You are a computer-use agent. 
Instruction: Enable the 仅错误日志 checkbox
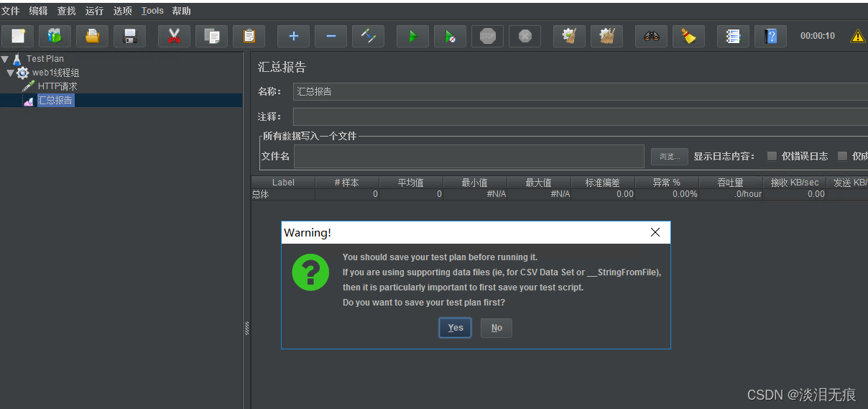click(772, 156)
